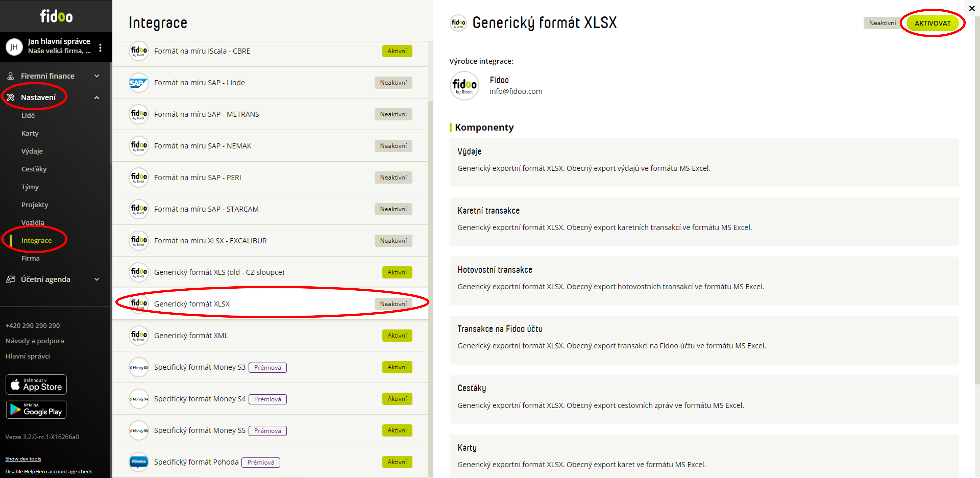Open Týmy settings page
The height and width of the screenshot is (478, 980).
(30, 187)
